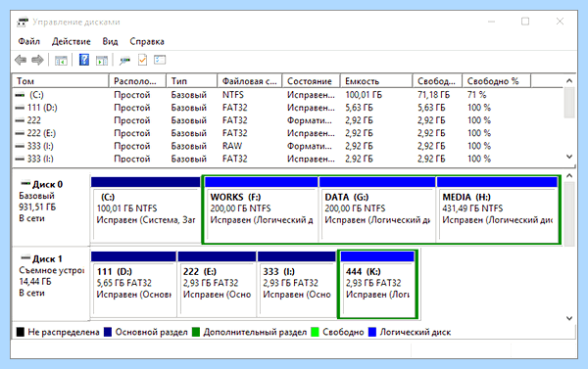Click the light green Свободно legend swatch
The width and height of the screenshot is (588, 369).
315,332
